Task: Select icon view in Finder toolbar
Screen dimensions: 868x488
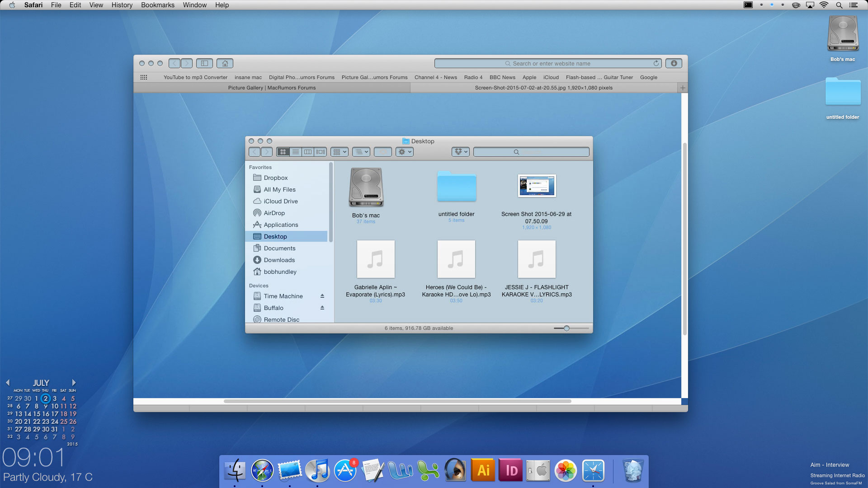Action: [x=283, y=152]
